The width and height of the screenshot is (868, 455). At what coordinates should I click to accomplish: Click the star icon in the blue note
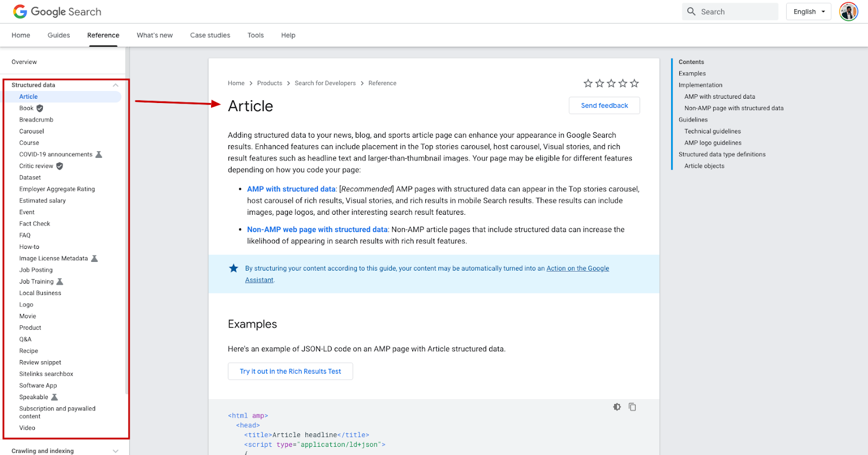pos(234,268)
